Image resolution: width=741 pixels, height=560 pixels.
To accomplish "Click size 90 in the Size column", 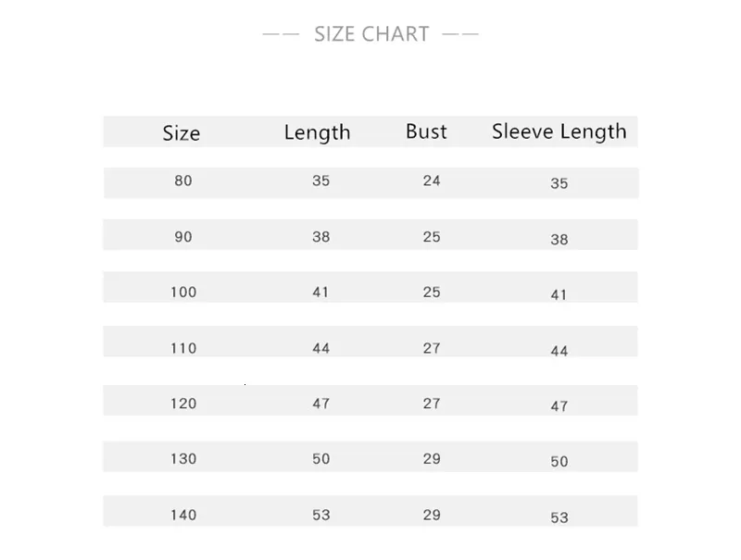I will (x=183, y=237).
